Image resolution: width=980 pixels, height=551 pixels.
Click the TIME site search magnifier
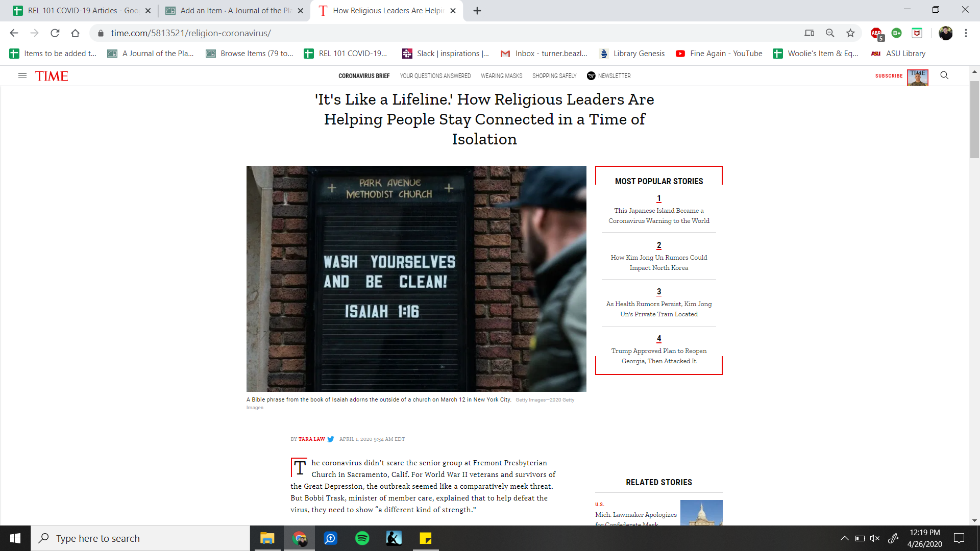pyautogui.click(x=944, y=76)
